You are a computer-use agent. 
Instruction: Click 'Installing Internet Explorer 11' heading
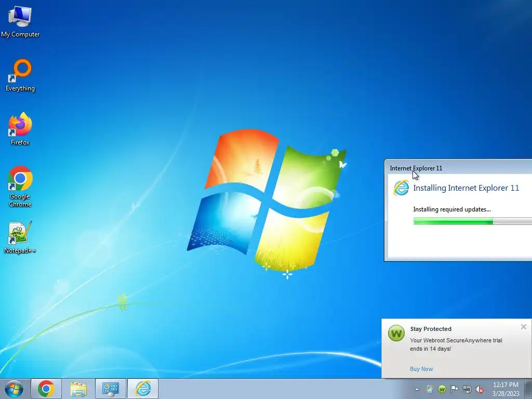(466, 188)
